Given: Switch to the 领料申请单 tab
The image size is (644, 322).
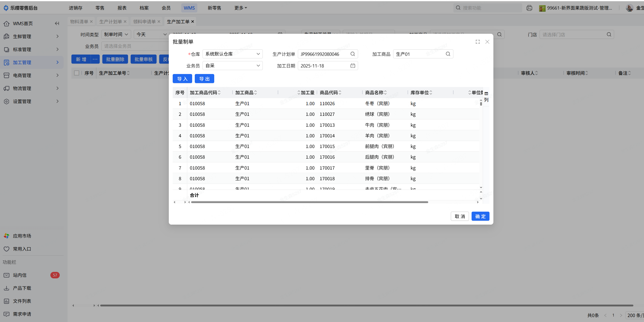Looking at the screenshot, I should tap(144, 22).
